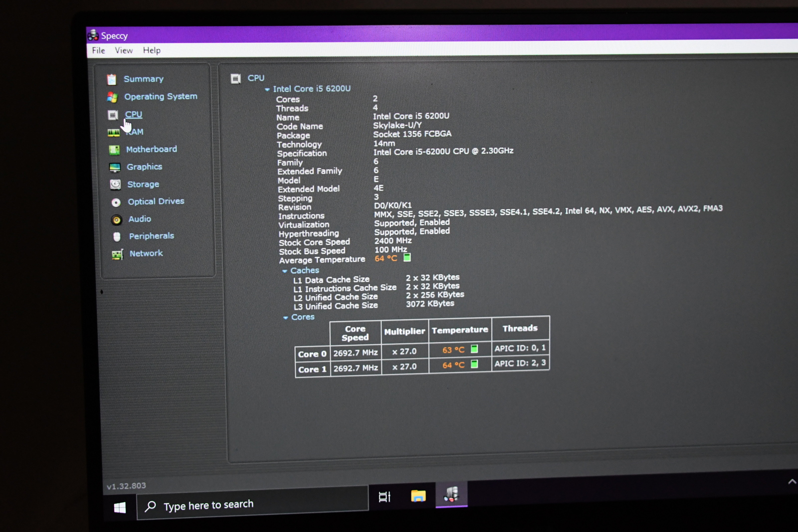Open the Graphics section
The image size is (798, 532).
144,167
